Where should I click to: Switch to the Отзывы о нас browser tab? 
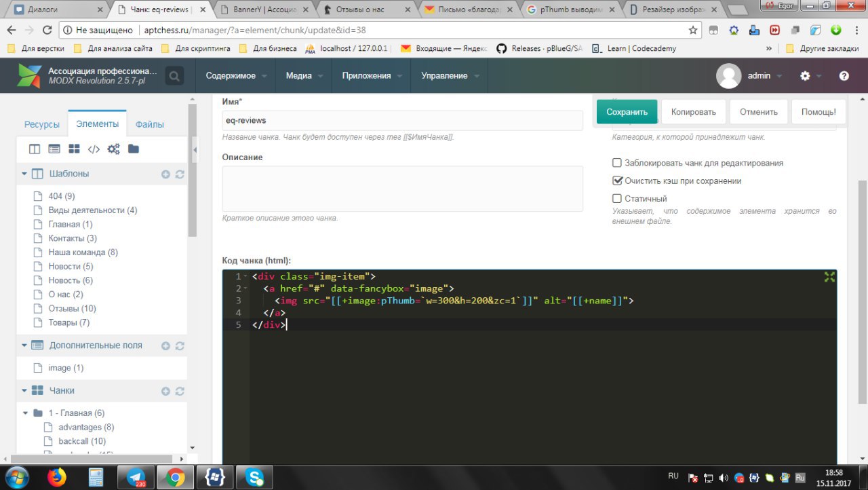pyautogui.click(x=366, y=10)
